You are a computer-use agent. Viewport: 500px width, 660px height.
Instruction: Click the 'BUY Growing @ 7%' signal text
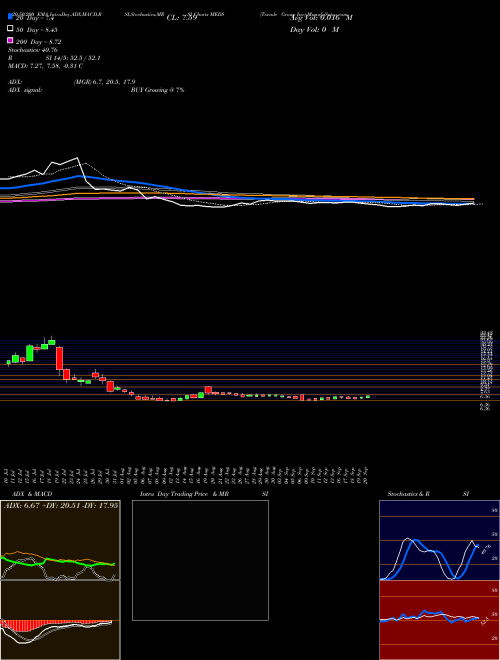click(x=157, y=90)
